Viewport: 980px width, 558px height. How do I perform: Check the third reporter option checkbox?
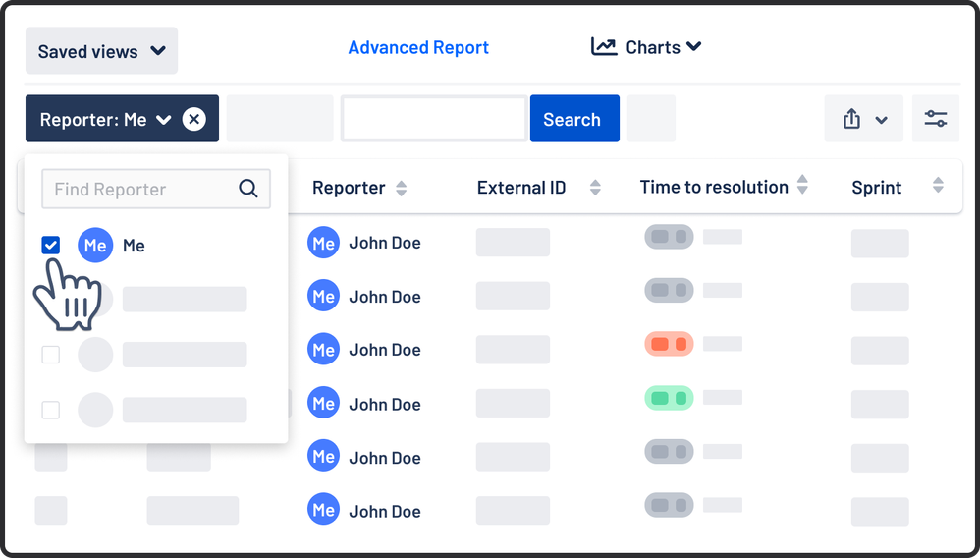[51, 355]
